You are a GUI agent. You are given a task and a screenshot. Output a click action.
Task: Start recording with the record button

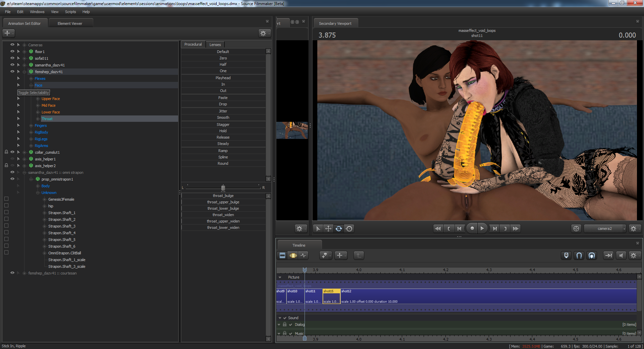[x=472, y=229]
